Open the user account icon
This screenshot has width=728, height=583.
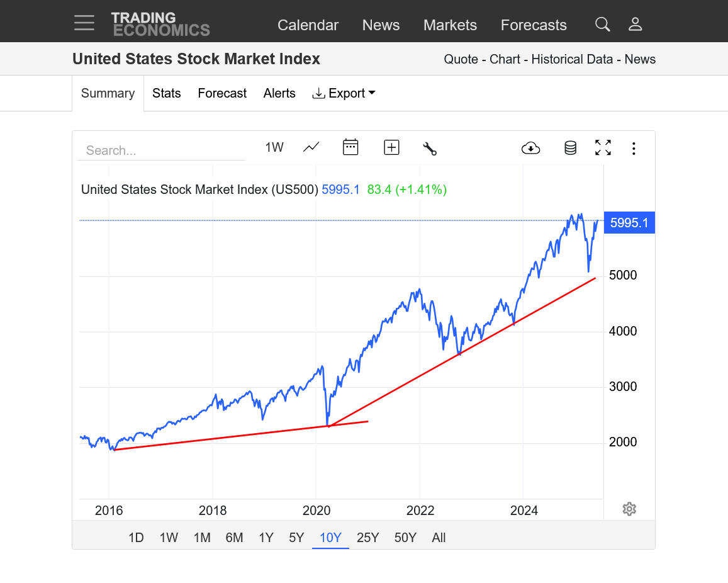(x=635, y=24)
